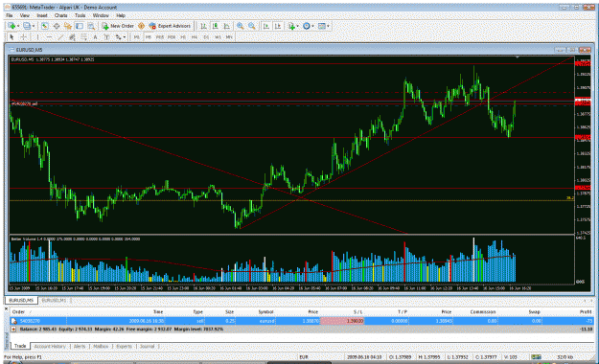Open the Charts menu
Viewport: 599px width, 364px height.
point(60,15)
